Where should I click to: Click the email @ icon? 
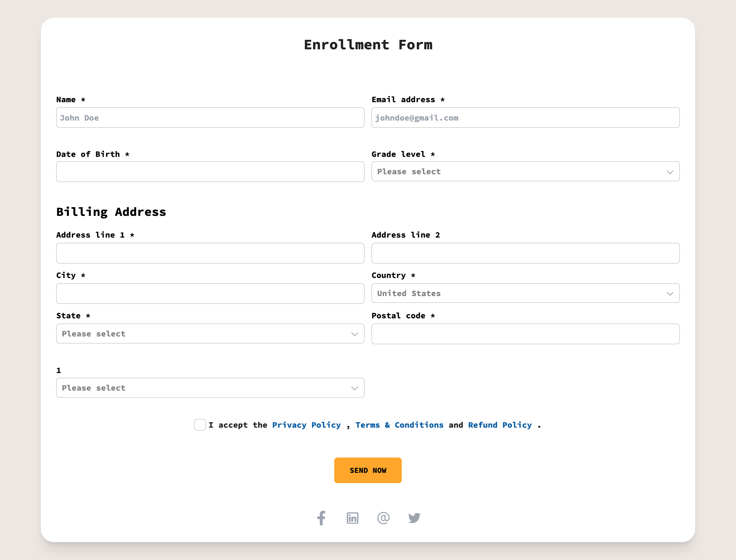coord(384,518)
